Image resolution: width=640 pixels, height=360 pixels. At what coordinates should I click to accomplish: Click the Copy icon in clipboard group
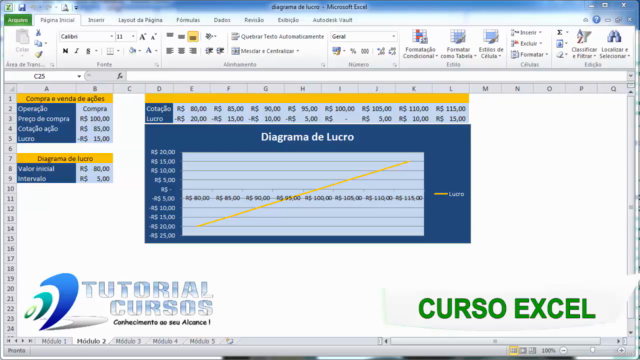pyautogui.click(x=38, y=43)
